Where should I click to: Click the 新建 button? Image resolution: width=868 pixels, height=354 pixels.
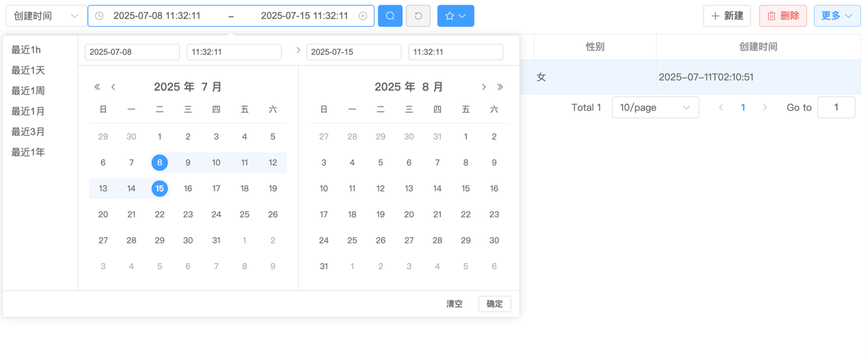(727, 16)
